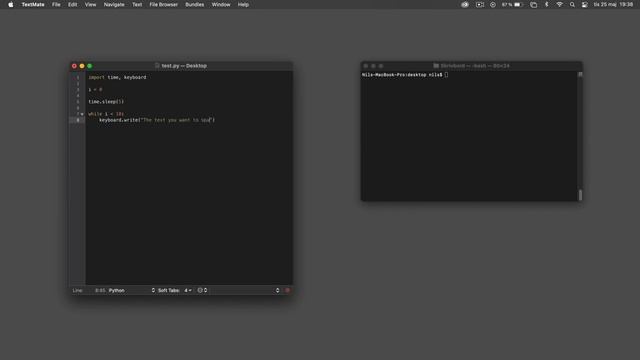The width and height of the screenshot is (640, 360).
Task: Click the test.py document icon in title bar
Action: 157,66
